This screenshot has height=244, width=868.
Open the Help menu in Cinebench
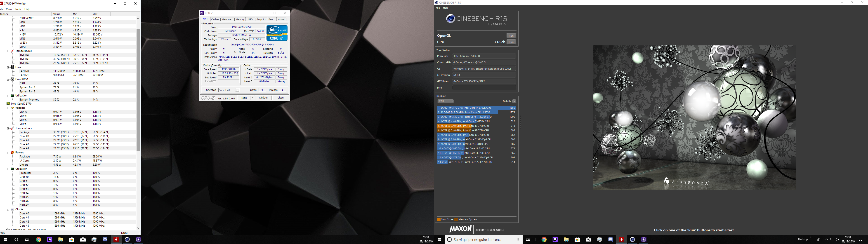[446, 8]
